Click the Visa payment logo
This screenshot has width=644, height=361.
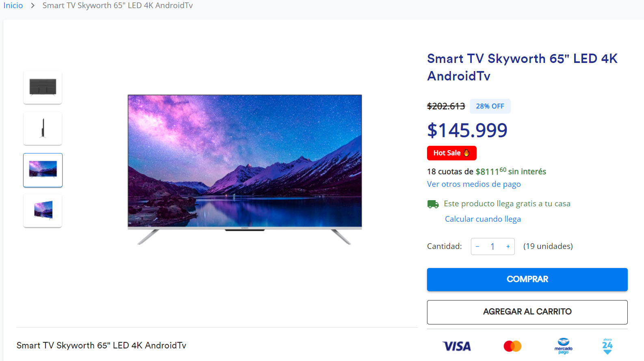457,346
